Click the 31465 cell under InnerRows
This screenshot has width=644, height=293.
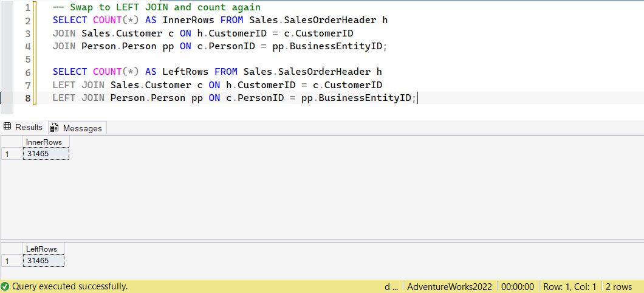point(46,154)
